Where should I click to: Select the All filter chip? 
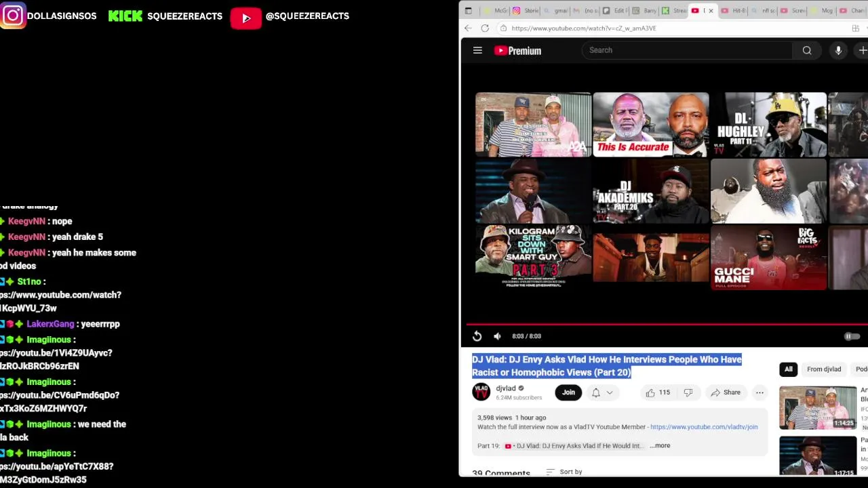[x=788, y=369]
